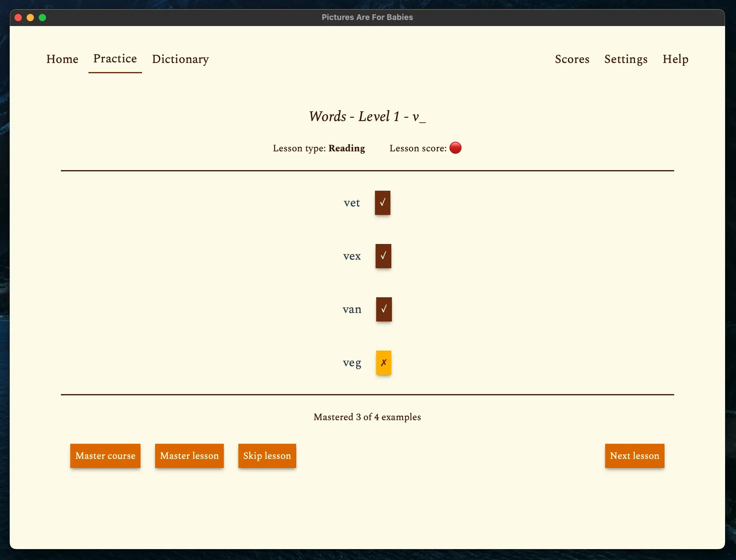736x560 pixels.
Task: Click the Master course button
Action: [x=105, y=456]
